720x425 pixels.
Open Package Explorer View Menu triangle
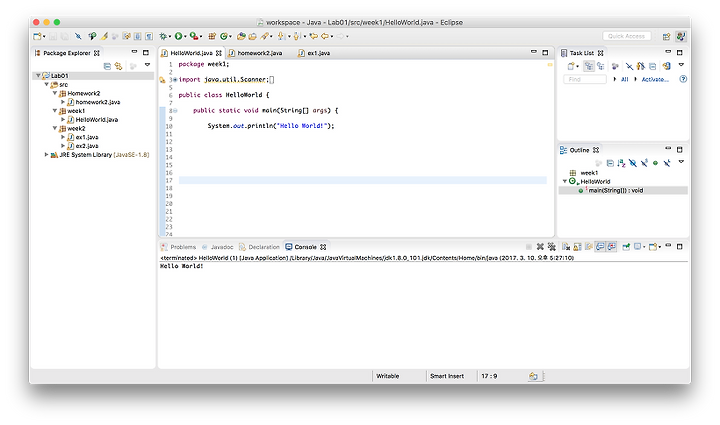coord(147,65)
